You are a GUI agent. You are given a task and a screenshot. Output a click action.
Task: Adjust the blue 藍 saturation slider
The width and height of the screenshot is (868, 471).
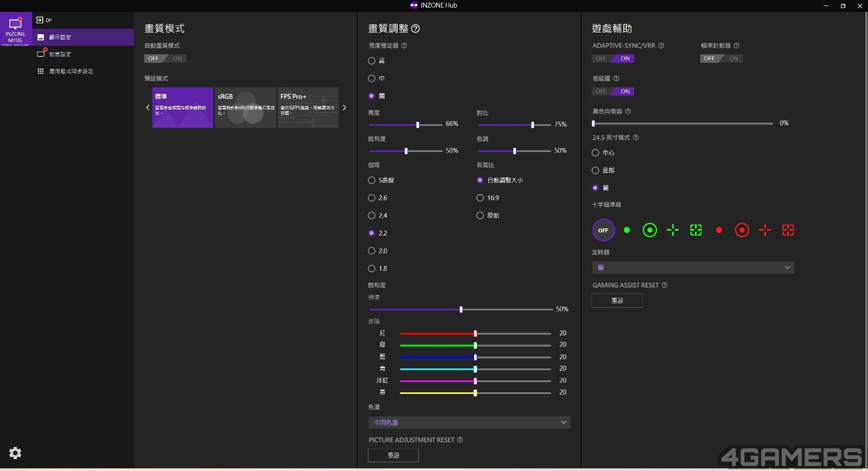tap(475, 358)
